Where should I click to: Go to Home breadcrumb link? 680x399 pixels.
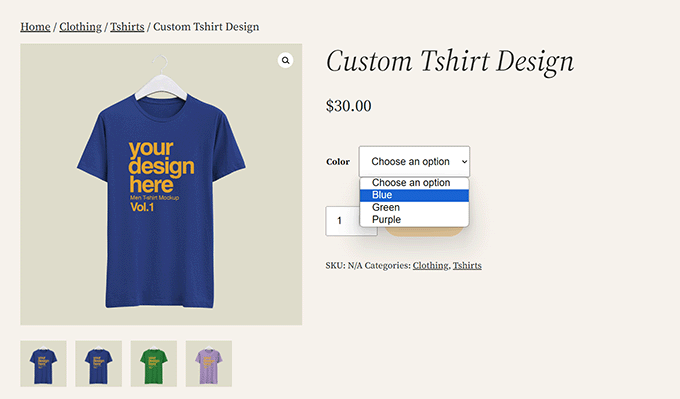pyautogui.click(x=35, y=27)
